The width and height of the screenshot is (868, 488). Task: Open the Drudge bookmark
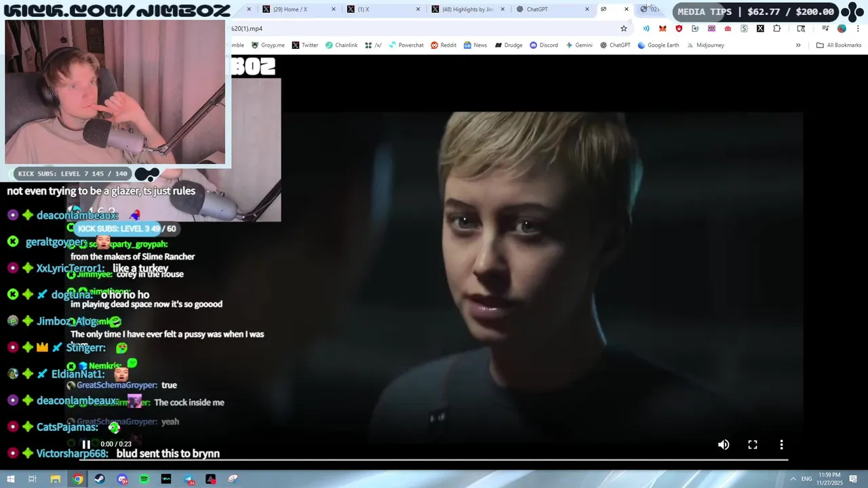(x=509, y=45)
